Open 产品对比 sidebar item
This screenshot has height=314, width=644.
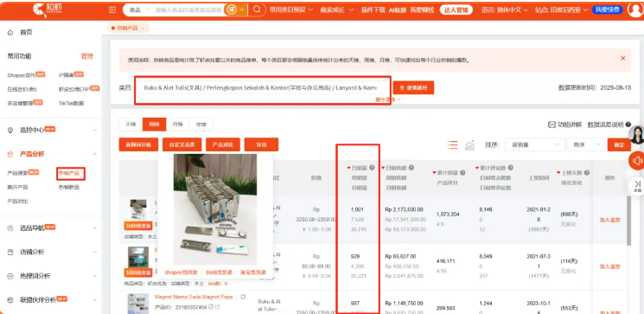coord(17,202)
